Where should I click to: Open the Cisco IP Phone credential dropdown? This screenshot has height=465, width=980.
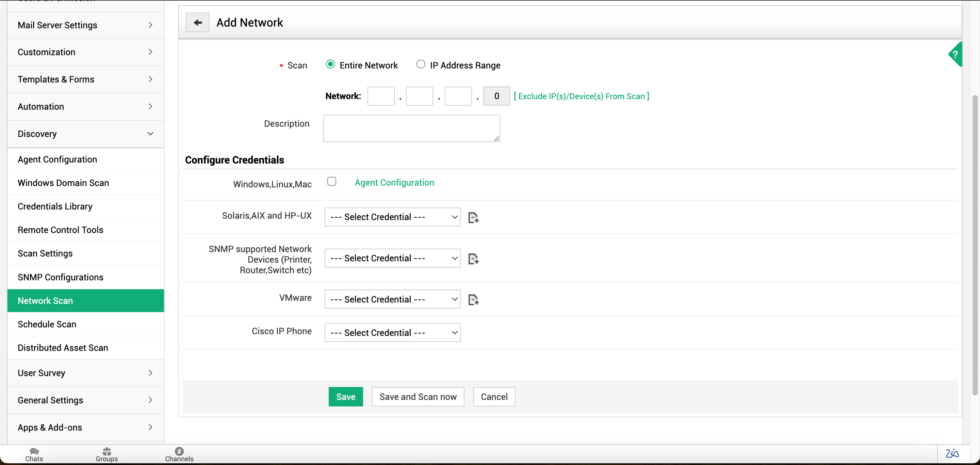click(x=392, y=332)
